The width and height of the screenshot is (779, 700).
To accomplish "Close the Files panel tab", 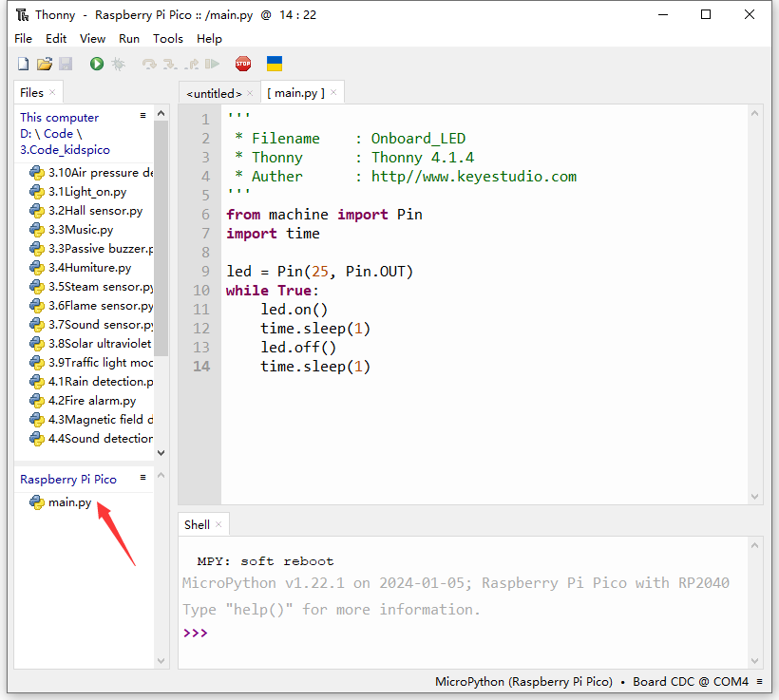I will (x=52, y=92).
